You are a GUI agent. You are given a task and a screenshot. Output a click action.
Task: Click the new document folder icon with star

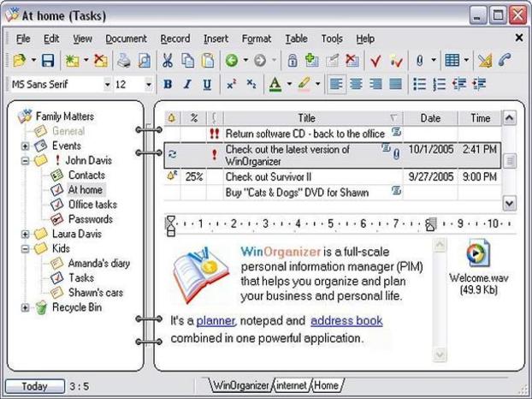pyautogui.click(x=72, y=61)
